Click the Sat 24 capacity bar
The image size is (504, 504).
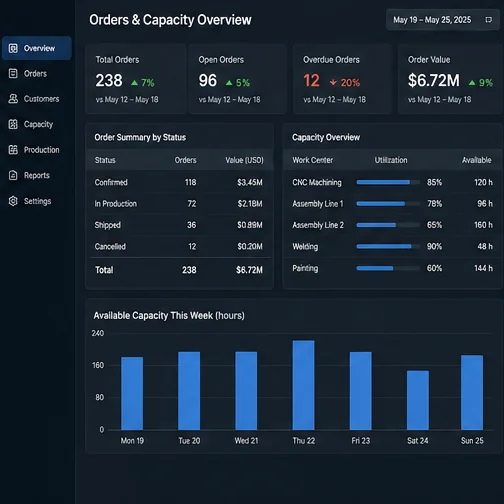coord(418,400)
